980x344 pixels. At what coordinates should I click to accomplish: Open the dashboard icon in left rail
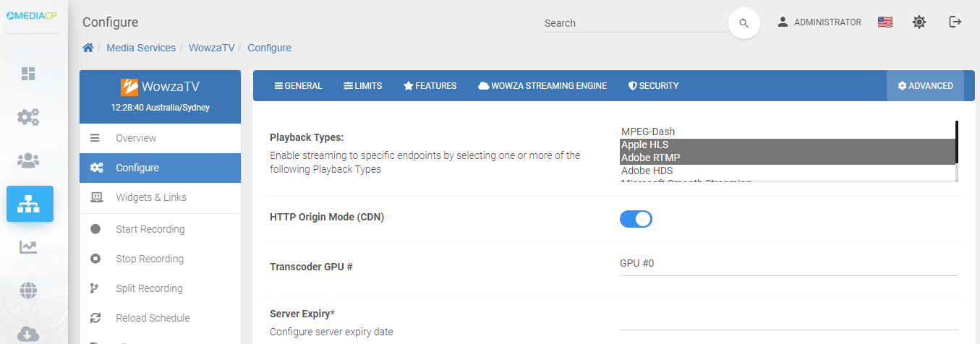pyautogui.click(x=28, y=74)
